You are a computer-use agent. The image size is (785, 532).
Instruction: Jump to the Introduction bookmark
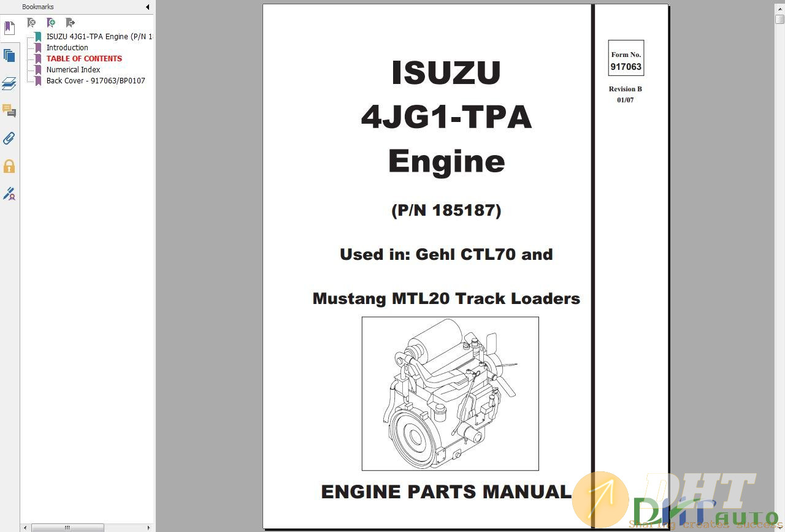pyautogui.click(x=67, y=47)
